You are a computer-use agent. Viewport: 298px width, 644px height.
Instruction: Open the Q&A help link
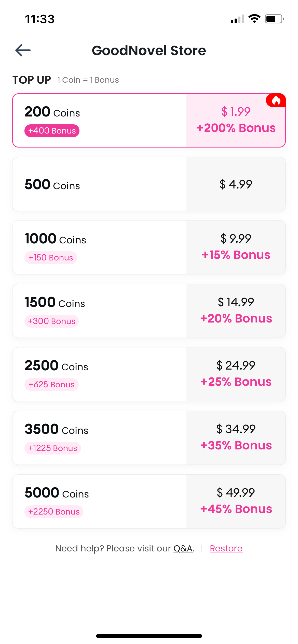(x=183, y=549)
